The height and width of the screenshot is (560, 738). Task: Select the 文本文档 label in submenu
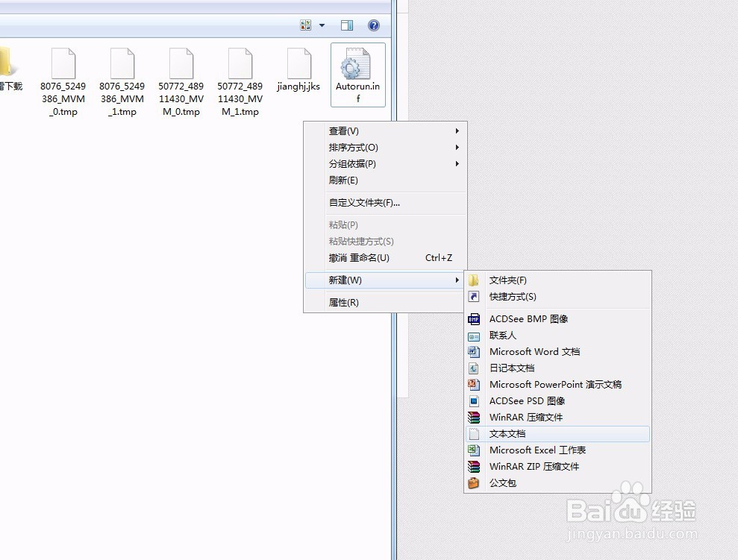(x=507, y=434)
